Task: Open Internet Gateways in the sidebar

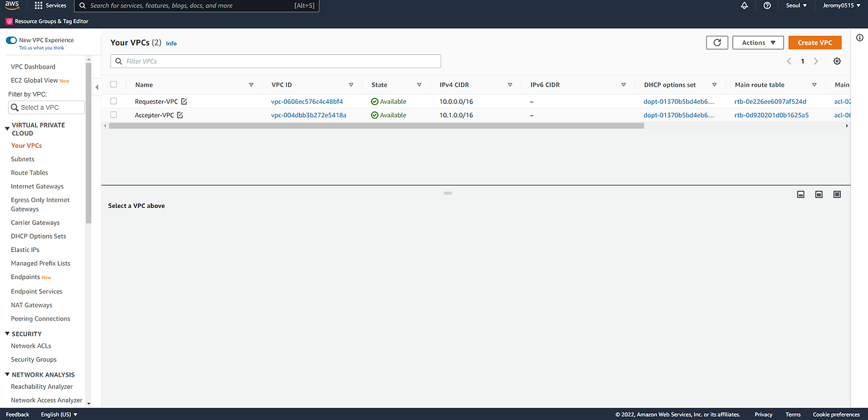Action: point(37,186)
